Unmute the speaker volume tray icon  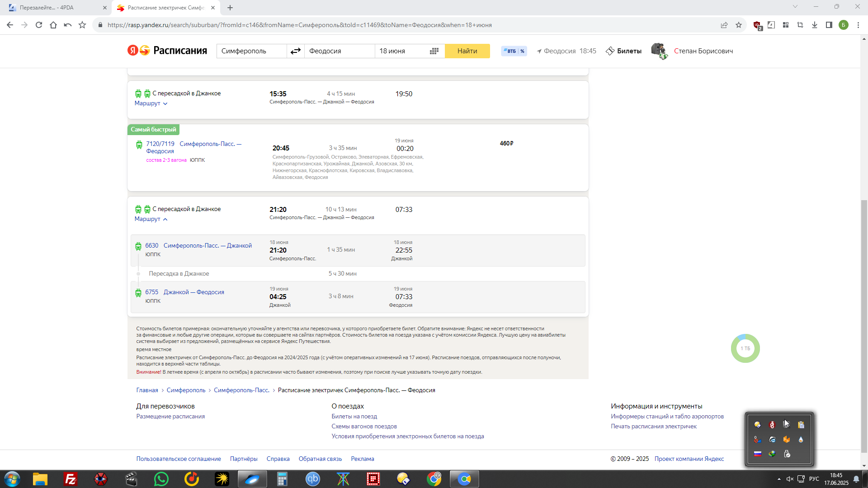coord(790,479)
